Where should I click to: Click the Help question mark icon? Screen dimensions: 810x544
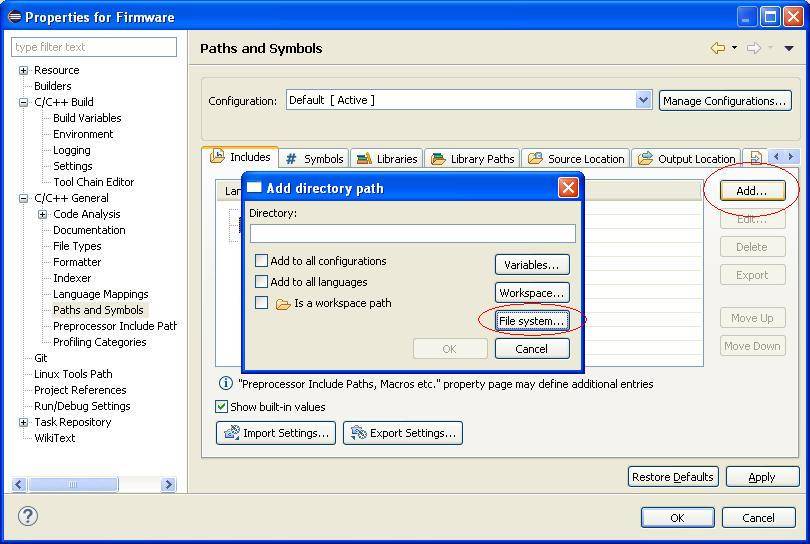tap(28, 516)
